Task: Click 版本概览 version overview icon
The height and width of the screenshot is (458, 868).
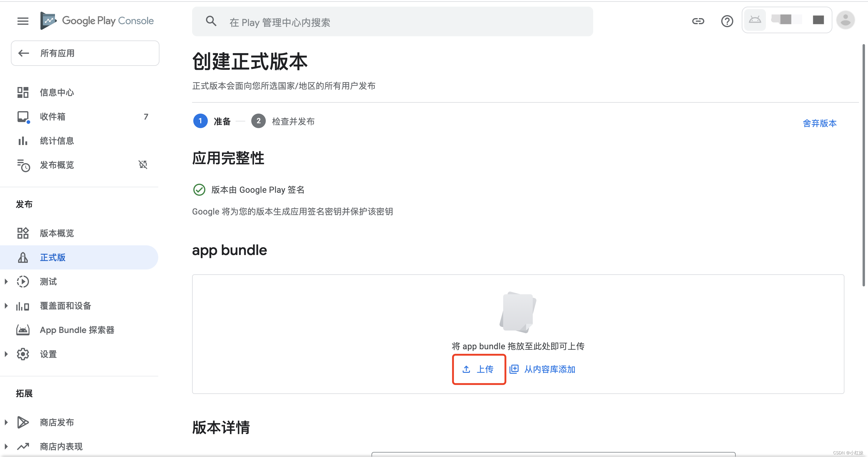Action: pyautogui.click(x=23, y=233)
